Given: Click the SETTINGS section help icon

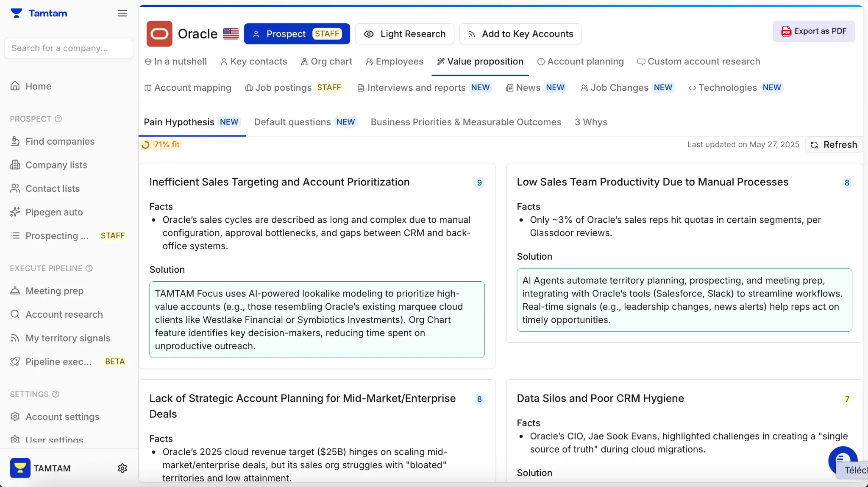Looking at the screenshot, I should (56, 394).
